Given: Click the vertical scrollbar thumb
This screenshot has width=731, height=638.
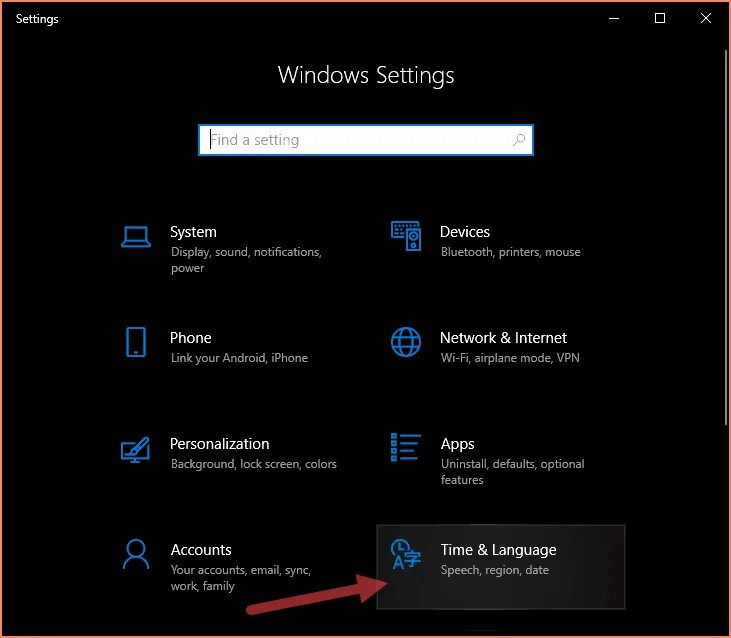Looking at the screenshot, I should (x=726, y=238).
